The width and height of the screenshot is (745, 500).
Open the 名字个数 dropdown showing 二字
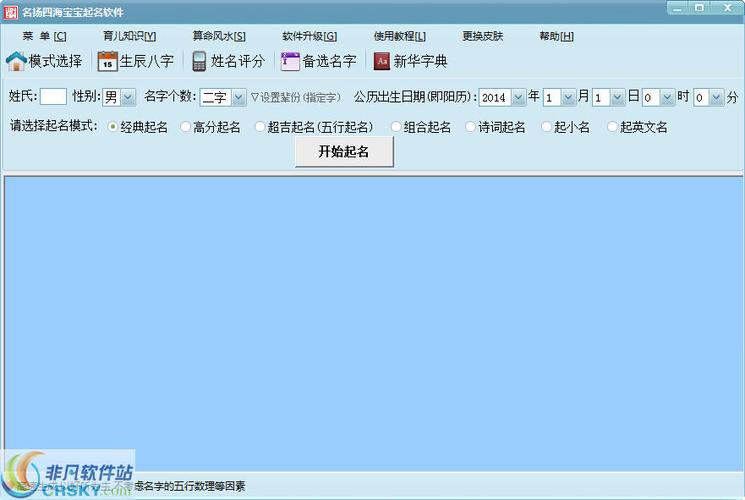click(223, 97)
